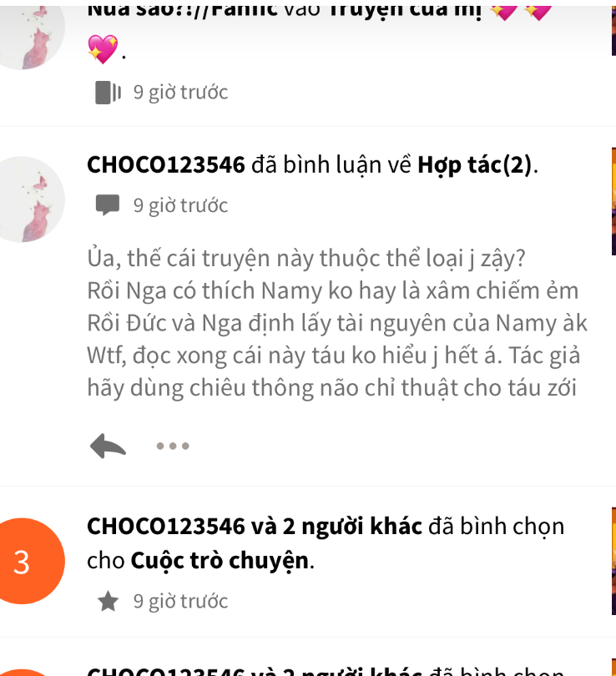Viewport: 616px width, 676px height.
Task: Click the star vote icon beside 9 giờ trước
Action: [x=108, y=601]
